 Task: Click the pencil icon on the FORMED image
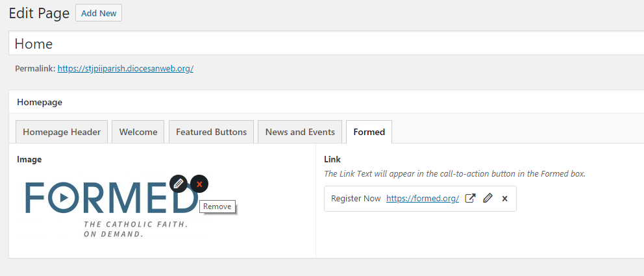(x=179, y=184)
